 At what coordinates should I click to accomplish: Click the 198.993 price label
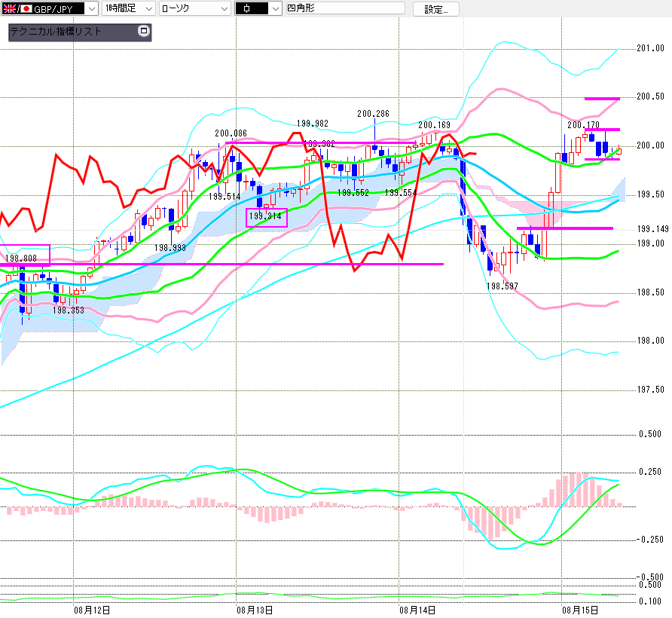(170, 248)
